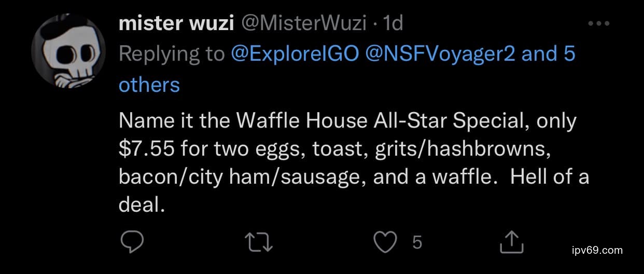This screenshot has width=644, height=274.
Task: Click the reply speech bubble icon
Action: click(x=132, y=242)
